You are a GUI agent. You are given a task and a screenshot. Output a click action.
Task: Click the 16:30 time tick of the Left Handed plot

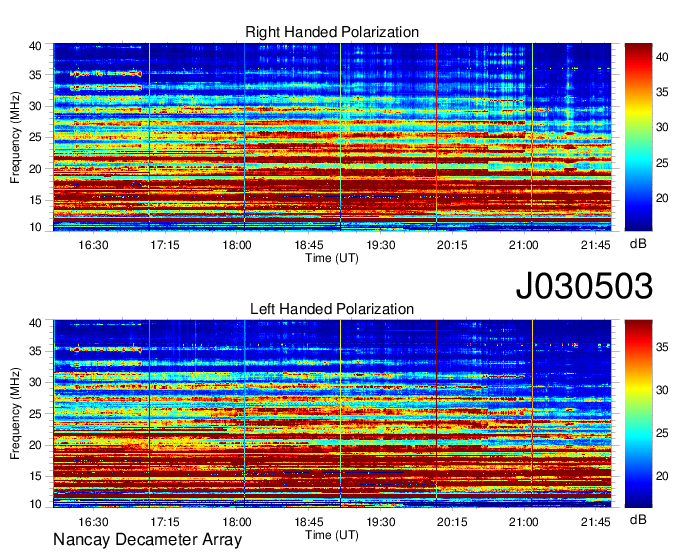tap(93, 522)
